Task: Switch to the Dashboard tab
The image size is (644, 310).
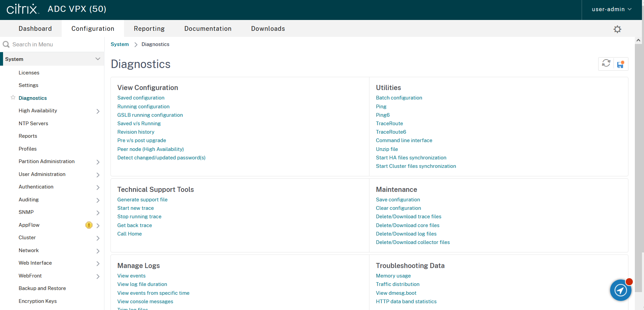Action: tap(35, 28)
